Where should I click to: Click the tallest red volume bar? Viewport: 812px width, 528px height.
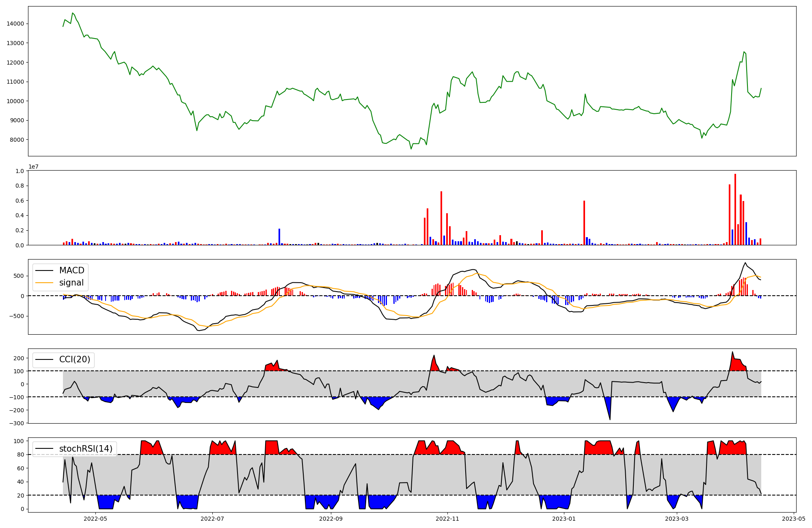pyautogui.click(x=735, y=209)
